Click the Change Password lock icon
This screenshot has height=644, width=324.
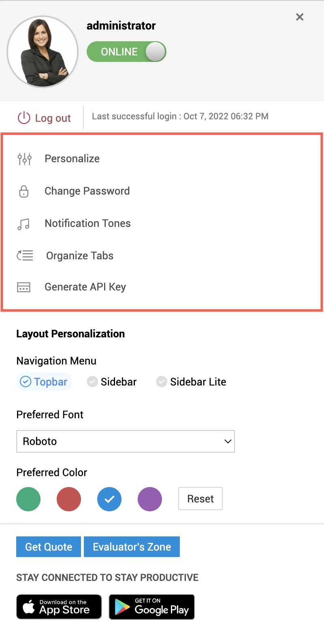coord(23,191)
